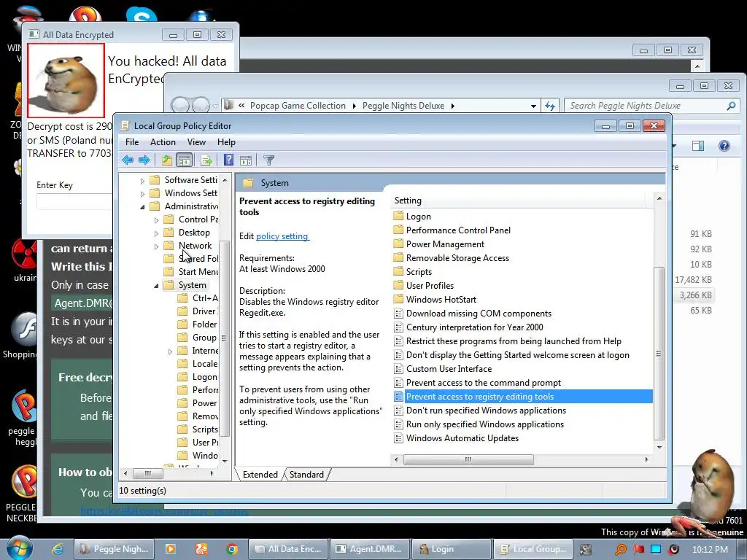The width and height of the screenshot is (747, 560).
Task: Switch to the Standard tab
Action: coord(306,475)
